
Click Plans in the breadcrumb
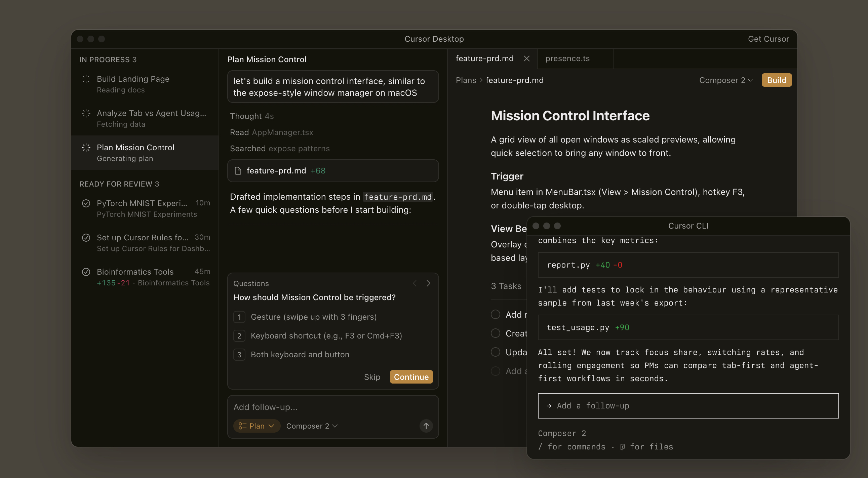(466, 80)
